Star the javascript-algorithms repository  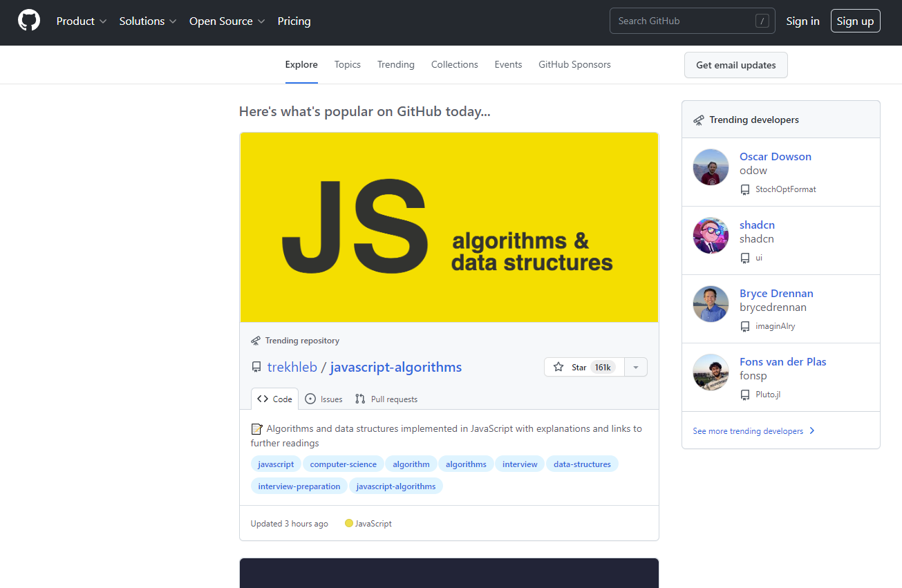585,367
